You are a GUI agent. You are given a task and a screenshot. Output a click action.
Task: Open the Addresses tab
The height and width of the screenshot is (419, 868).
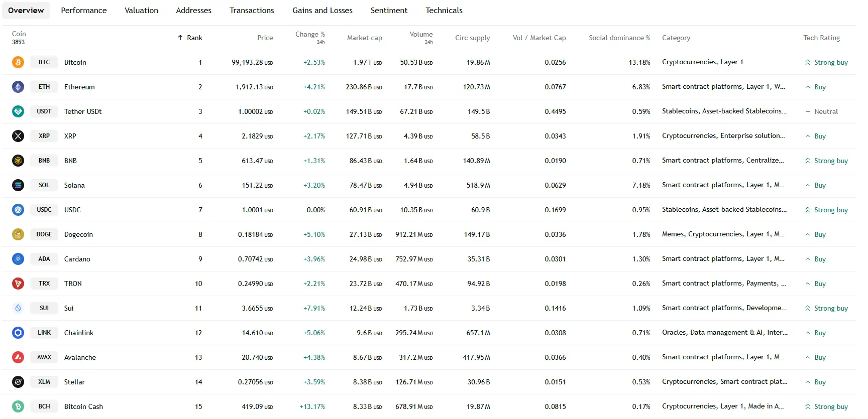tap(193, 10)
